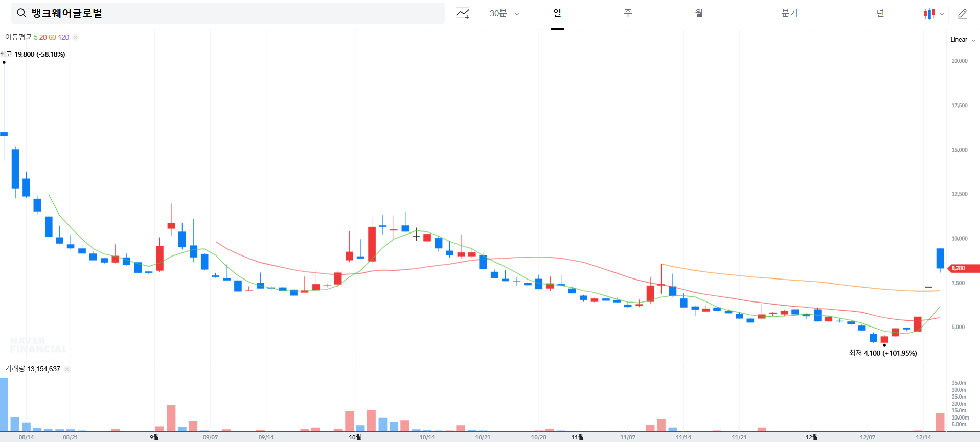The image size is (980, 442).
Task: Switch to the 월 (monthly) tab
Action: point(699,13)
